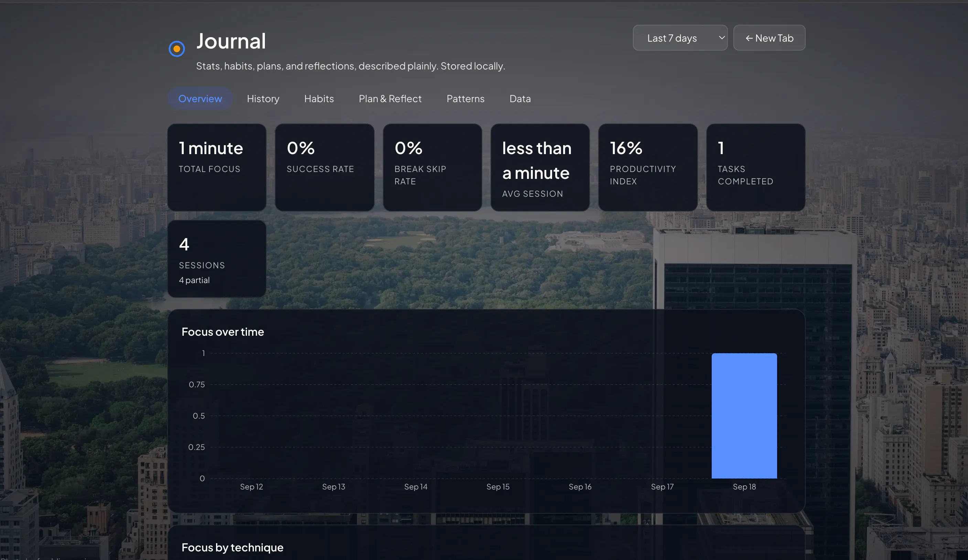
Task: Switch to the Plan & Reflect tab
Action: click(390, 99)
